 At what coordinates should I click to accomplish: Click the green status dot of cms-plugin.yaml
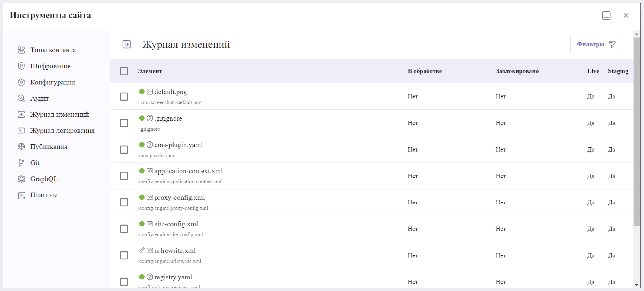click(142, 145)
